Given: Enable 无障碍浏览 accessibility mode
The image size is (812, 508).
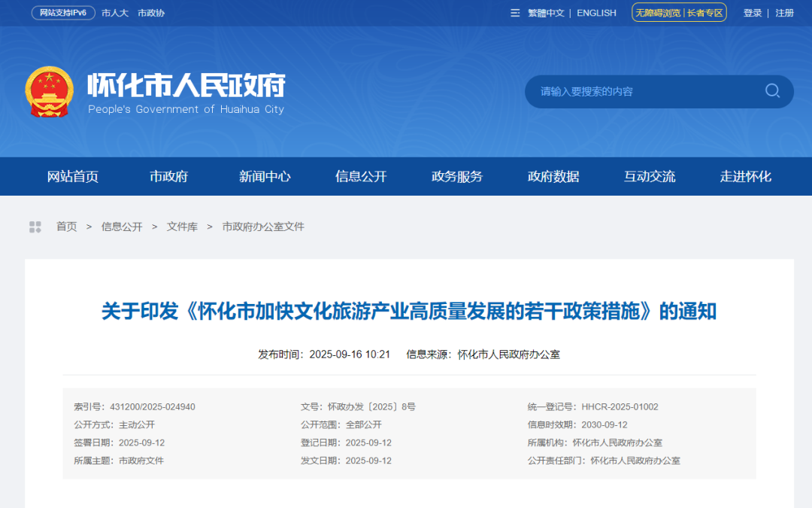Looking at the screenshot, I should (x=658, y=13).
